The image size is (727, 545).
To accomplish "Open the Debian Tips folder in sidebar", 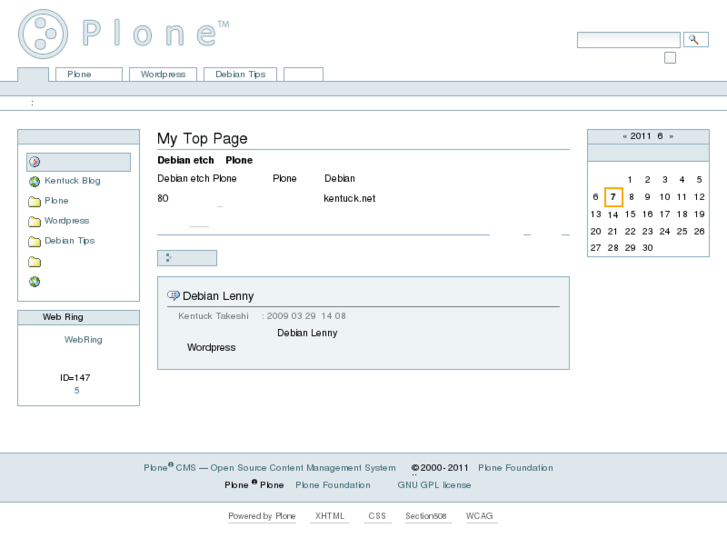I will pyautogui.click(x=70, y=241).
